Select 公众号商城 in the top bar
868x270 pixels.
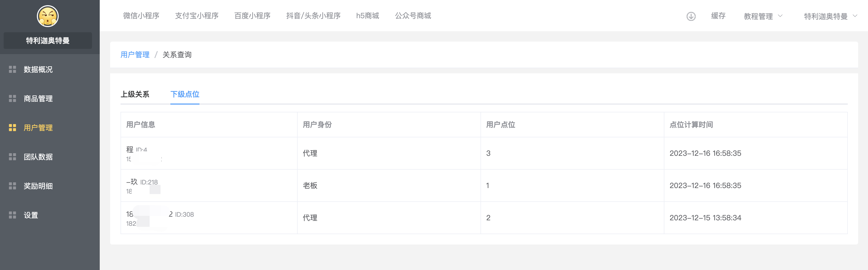413,16
